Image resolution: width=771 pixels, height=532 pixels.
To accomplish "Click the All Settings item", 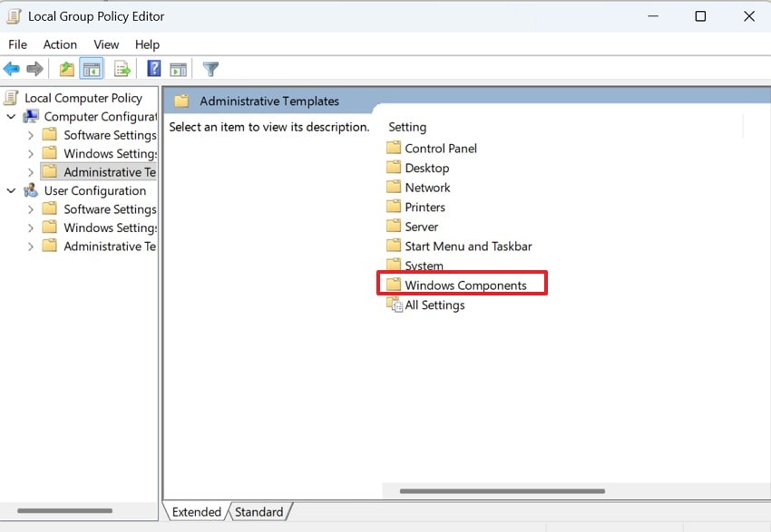I will 434,305.
